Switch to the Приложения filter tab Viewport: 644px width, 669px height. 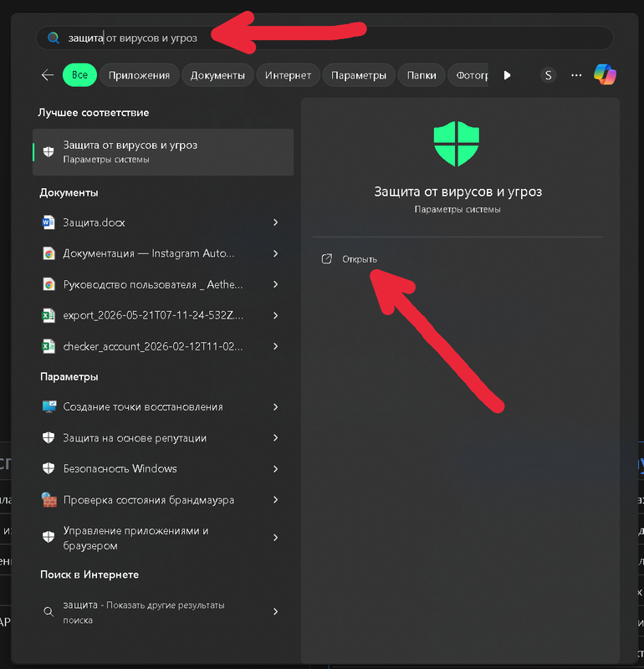[x=139, y=75]
